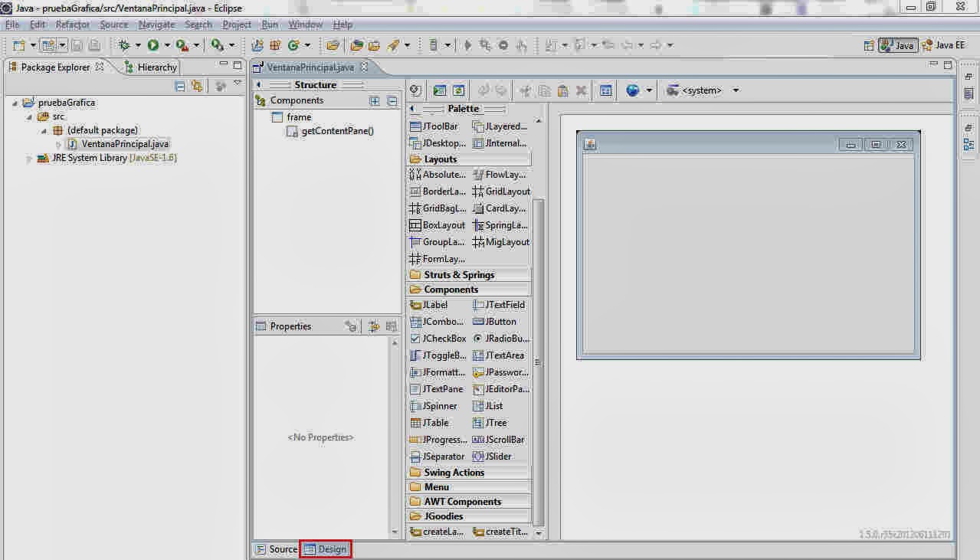Viewport: 980px width, 560px height.
Task: Switch to the Design tab
Action: pyautogui.click(x=325, y=549)
